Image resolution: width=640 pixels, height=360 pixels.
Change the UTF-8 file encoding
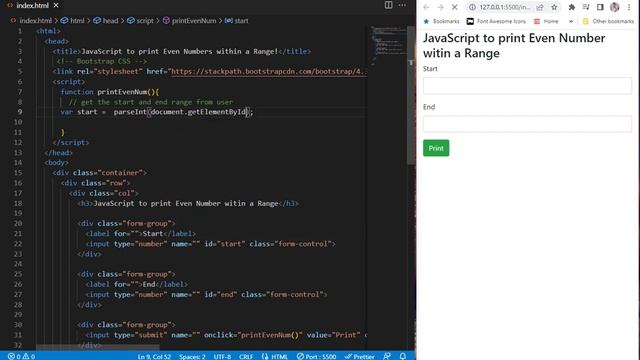[222, 356]
